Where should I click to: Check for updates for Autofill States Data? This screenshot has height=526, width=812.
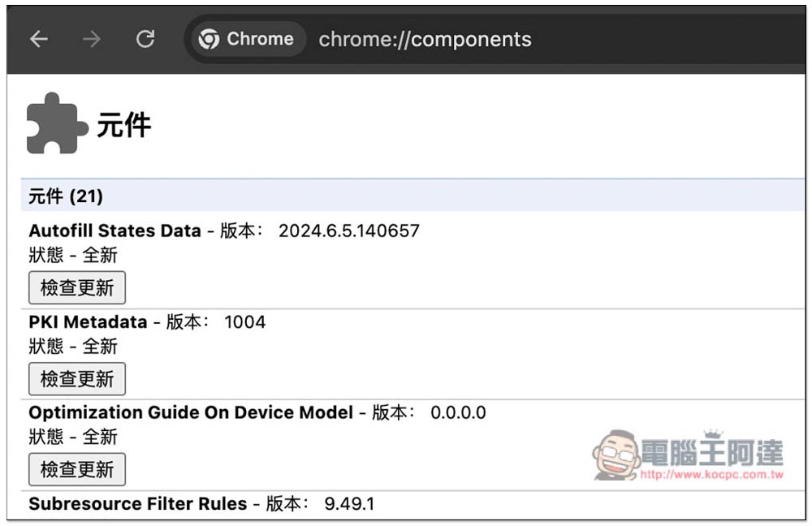point(77,288)
